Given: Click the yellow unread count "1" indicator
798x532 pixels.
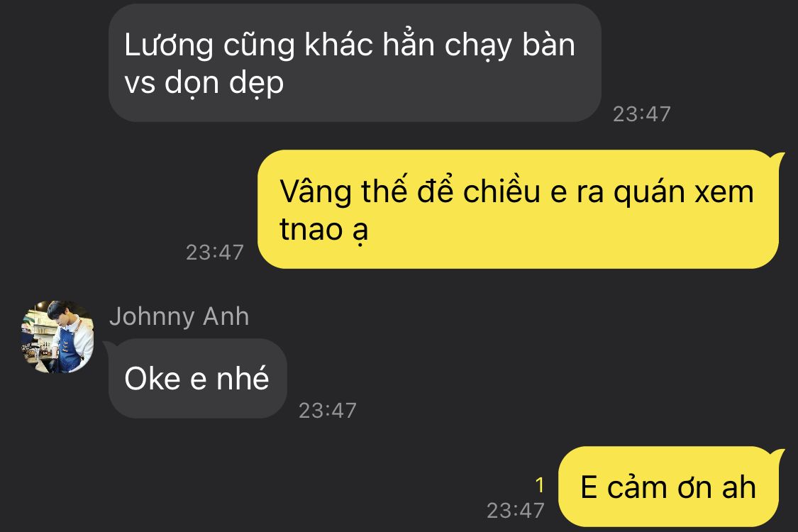Looking at the screenshot, I should (540, 486).
